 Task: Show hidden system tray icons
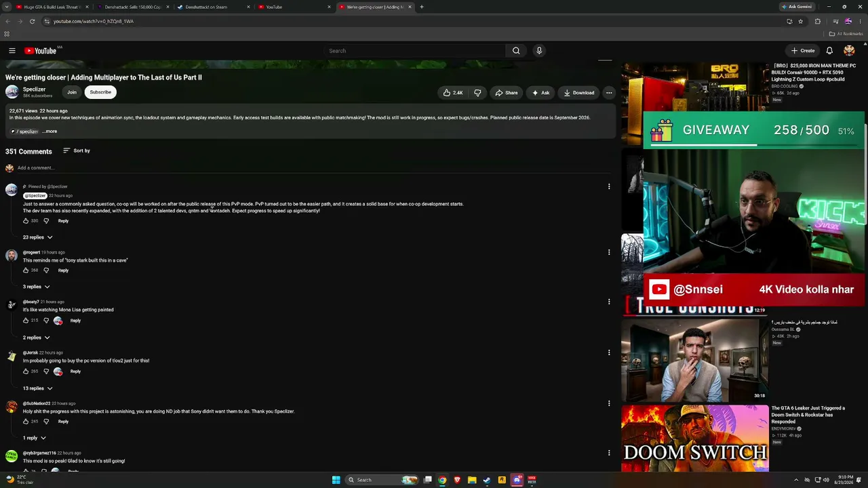796,480
